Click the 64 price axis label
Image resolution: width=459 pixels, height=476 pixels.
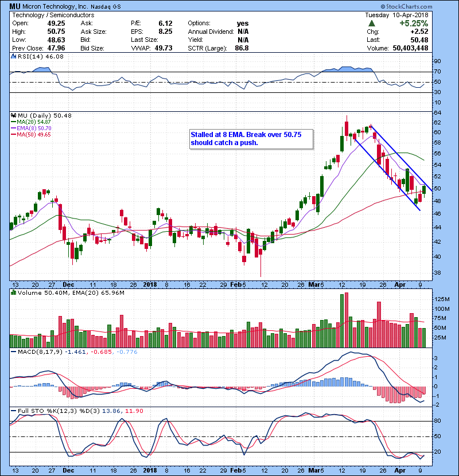[x=438, y=112]
